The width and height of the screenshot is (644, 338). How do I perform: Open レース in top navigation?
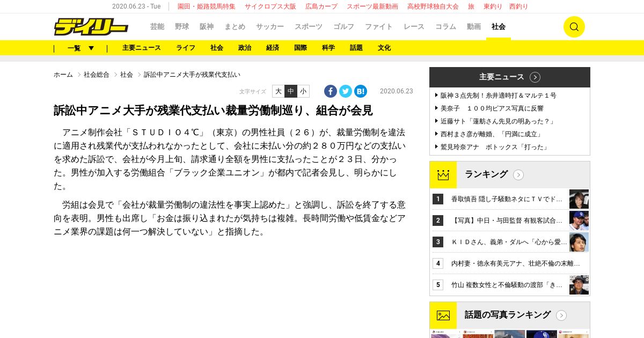pos(414,27)
